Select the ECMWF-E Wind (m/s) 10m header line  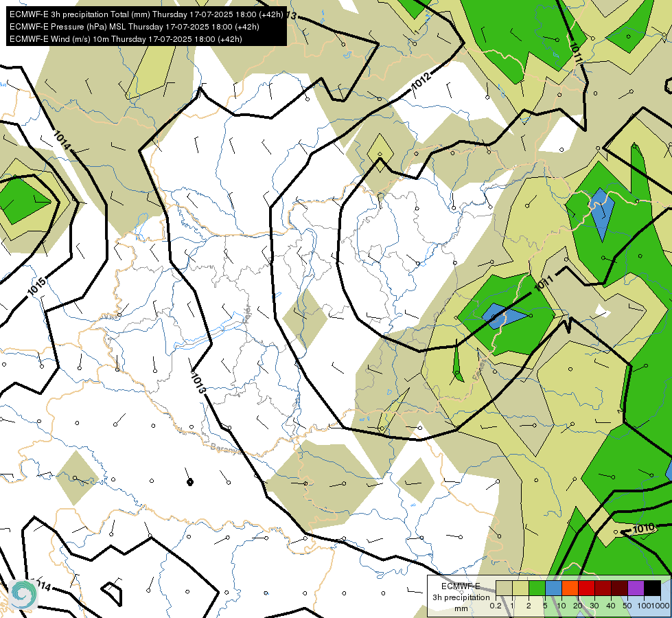tap(126, 39)
